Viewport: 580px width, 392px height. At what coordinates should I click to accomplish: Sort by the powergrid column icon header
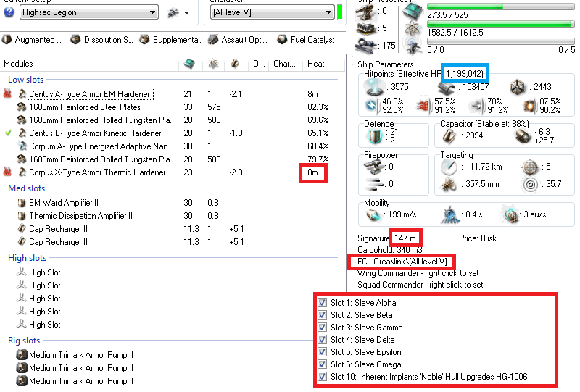coord(213,64)
